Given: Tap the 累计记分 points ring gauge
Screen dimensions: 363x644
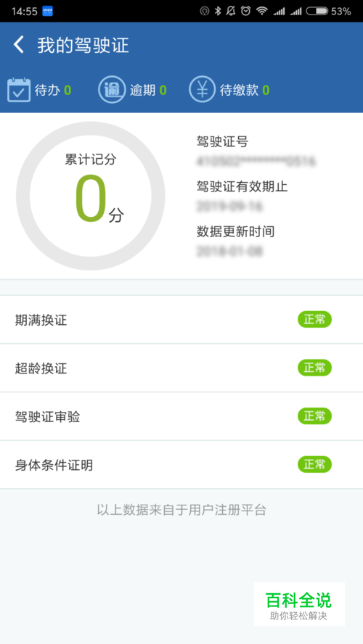Looking at the screenshot, I should point(91,196).
